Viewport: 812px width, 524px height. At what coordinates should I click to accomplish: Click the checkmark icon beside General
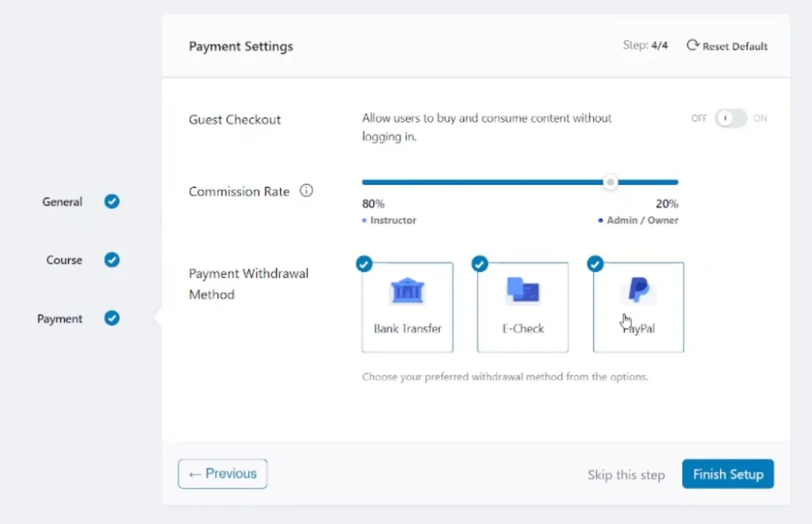tap(111, 201)
